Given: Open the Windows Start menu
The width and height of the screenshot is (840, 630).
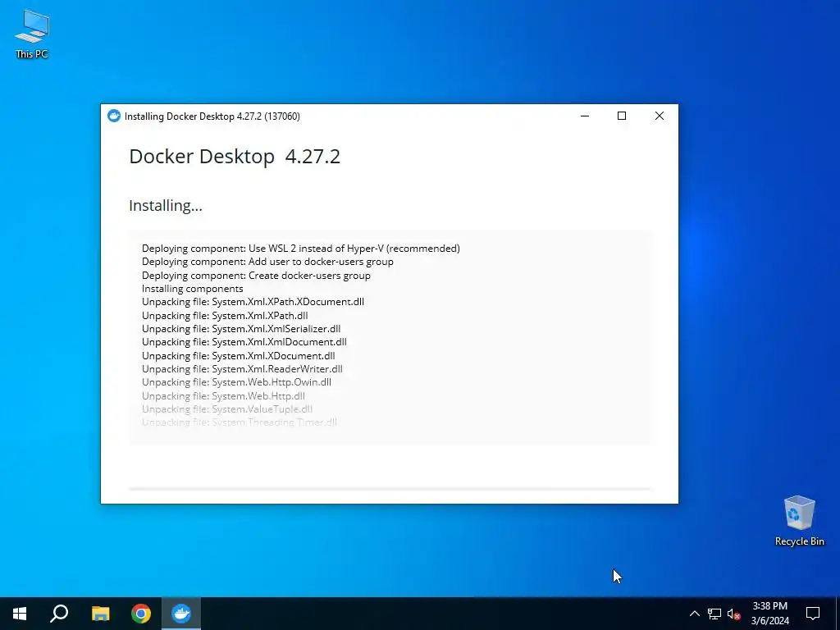Looking at the screenshot, I should click(20, 614).
